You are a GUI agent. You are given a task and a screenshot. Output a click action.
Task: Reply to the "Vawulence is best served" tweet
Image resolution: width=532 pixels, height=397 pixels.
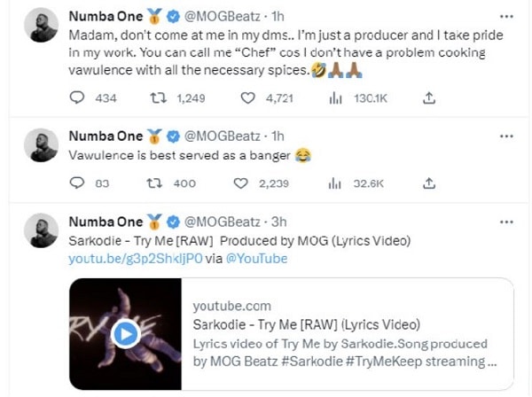click(x=76, y=183)
